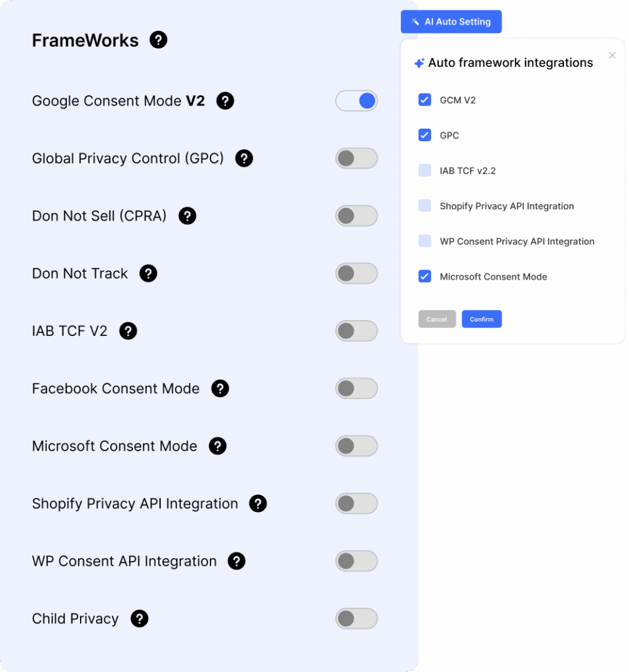This screenshot has height=672, width=629.
Task: Click Global Privacy Control help icon
Action: click(x=244, y=158)
